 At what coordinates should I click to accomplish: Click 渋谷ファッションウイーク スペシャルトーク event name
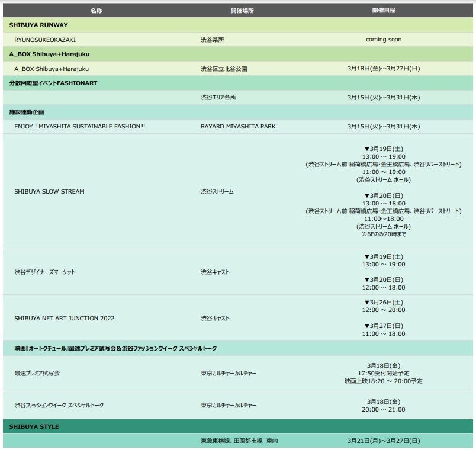[x=59, y=406]
